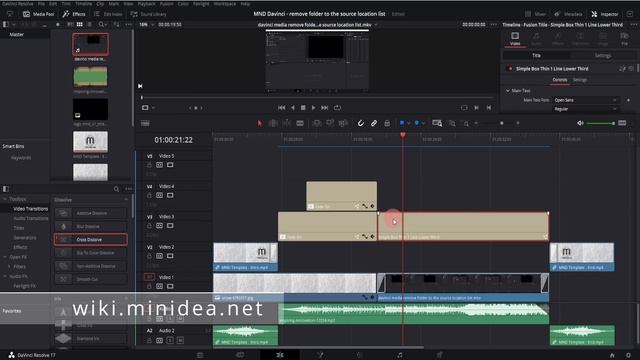
Task: Toggle the Inspector panel
Action: point(605,14)
